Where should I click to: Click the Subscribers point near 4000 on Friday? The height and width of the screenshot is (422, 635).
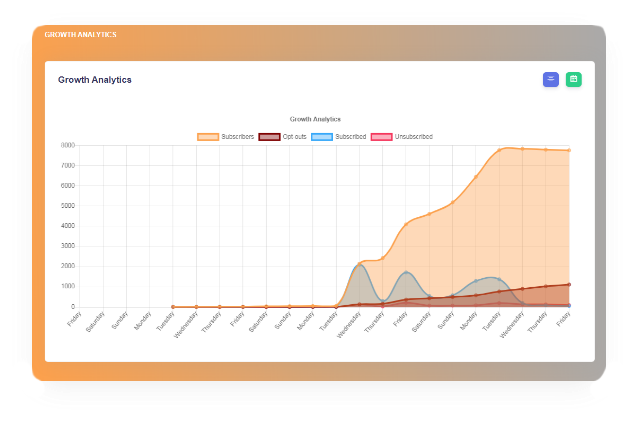coord(406,223)
